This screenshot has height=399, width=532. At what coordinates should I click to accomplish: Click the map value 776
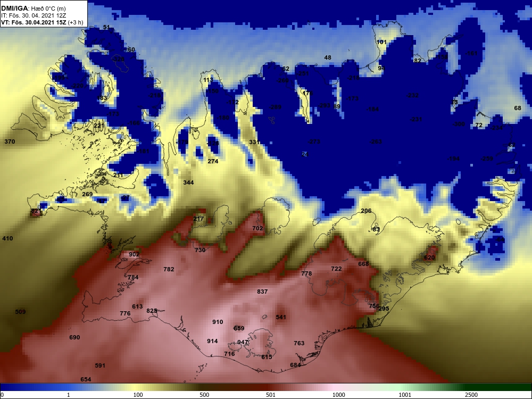[125, 313]
